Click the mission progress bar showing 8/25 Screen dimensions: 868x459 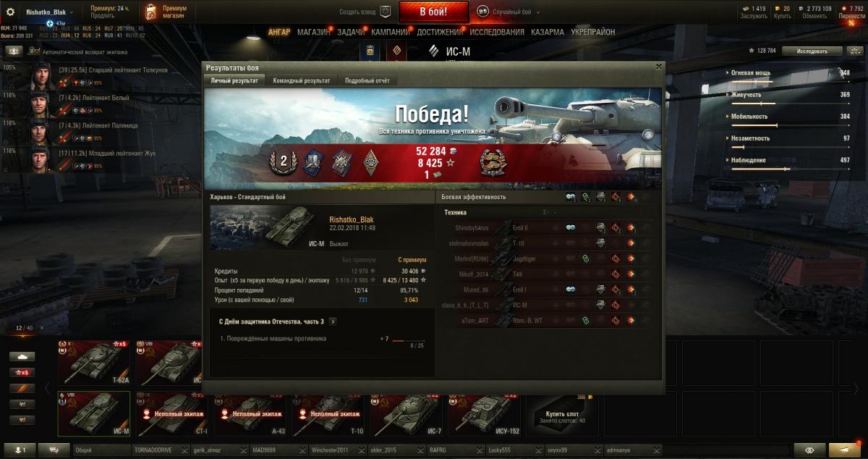[x=408, y=340]
